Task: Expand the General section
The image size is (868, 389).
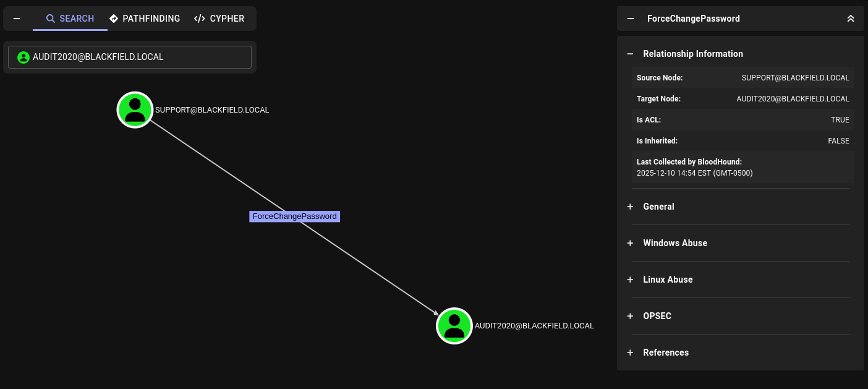Action: click(x=631, y=207)
